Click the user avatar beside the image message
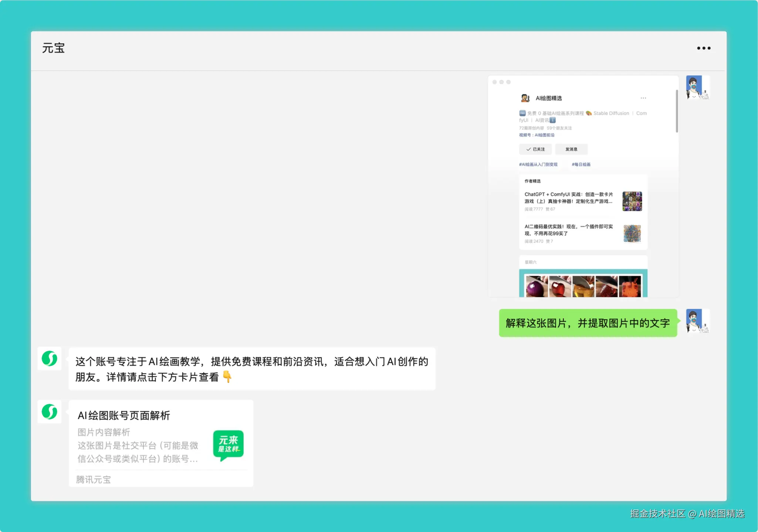Screen dimensions: 758x532 [697, 88]
